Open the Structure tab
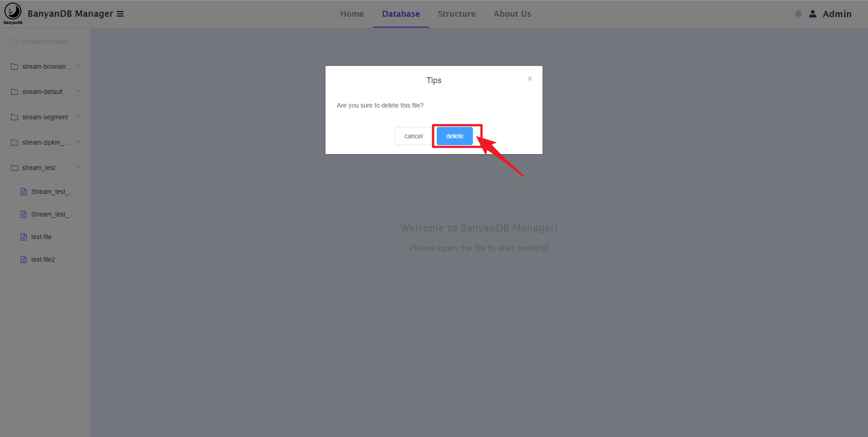Viewport: 868px width, 437px height. click(x=457, y=14)
